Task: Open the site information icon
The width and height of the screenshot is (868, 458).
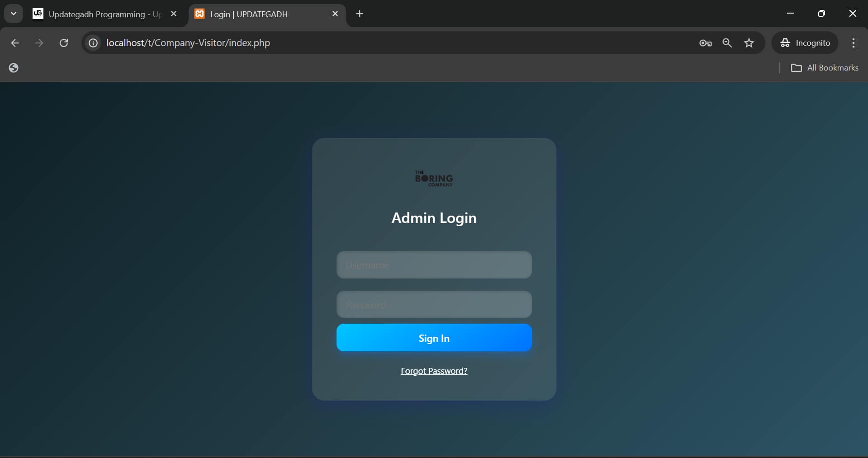Action: tap(93, 43)
